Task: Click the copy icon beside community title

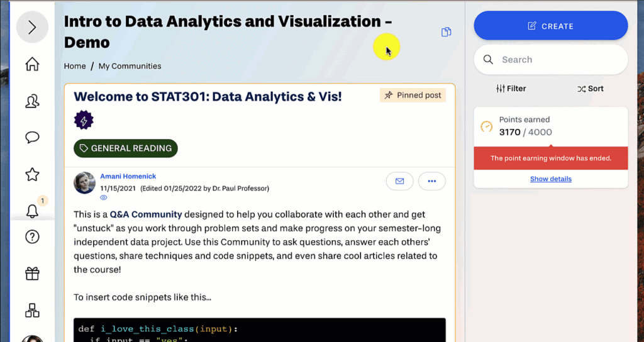Action: coord(446,32)
